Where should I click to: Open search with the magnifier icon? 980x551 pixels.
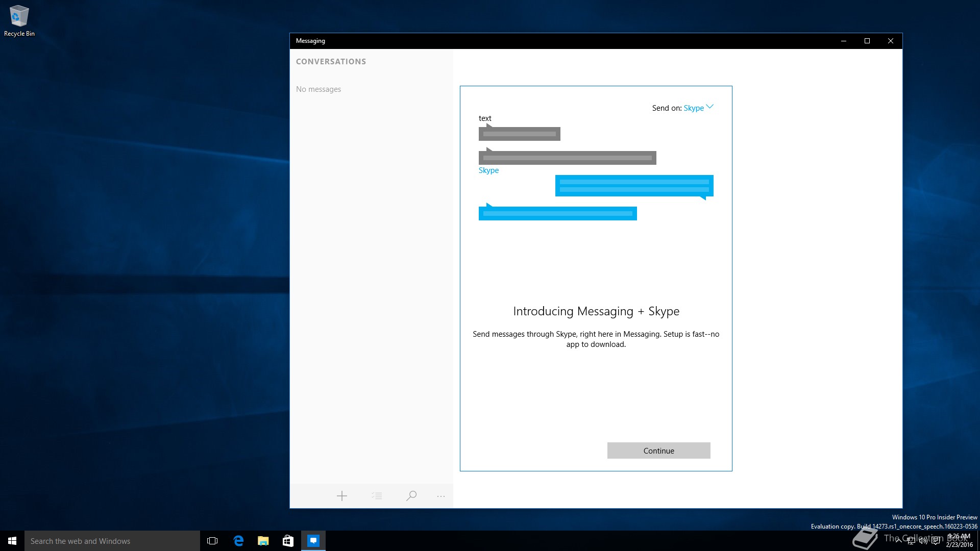coord(411,496)
